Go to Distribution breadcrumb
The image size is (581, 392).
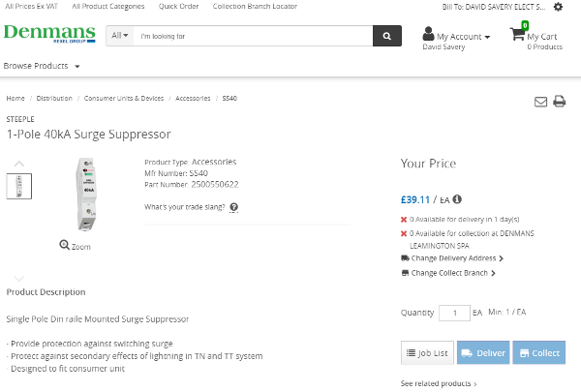pyautogui.click(x=54, y=98)
